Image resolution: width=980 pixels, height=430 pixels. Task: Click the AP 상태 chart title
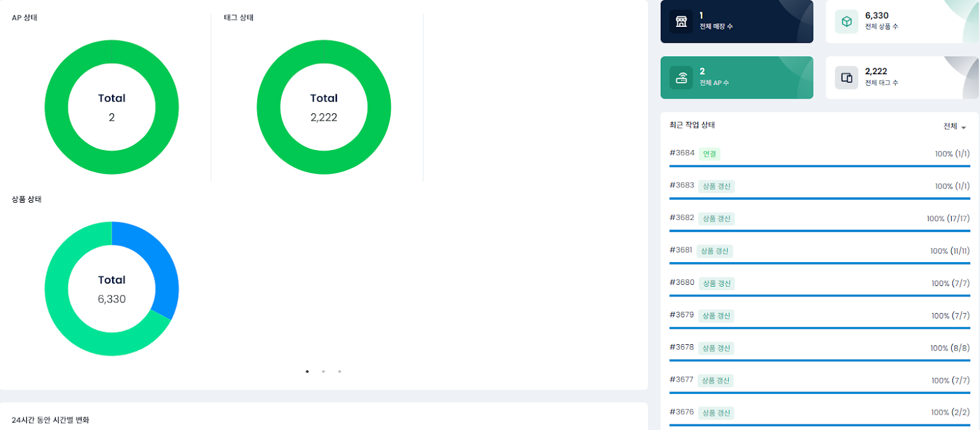(24, 18)
